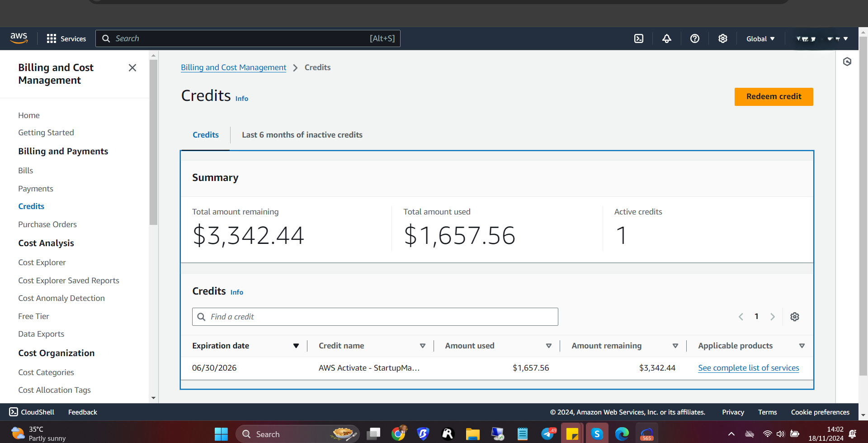Open Cost Explorer Saved Reports

click(x=69, y=281)
